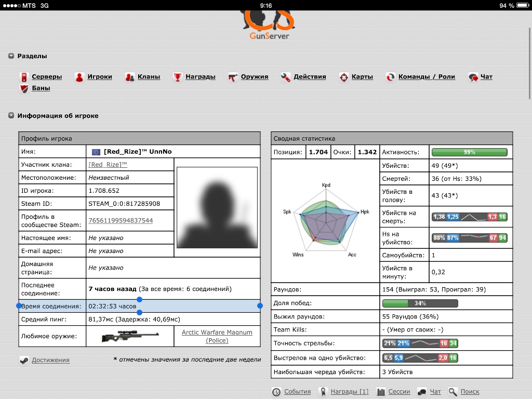Click the Игроки red person icon

[x=79, y=77]
